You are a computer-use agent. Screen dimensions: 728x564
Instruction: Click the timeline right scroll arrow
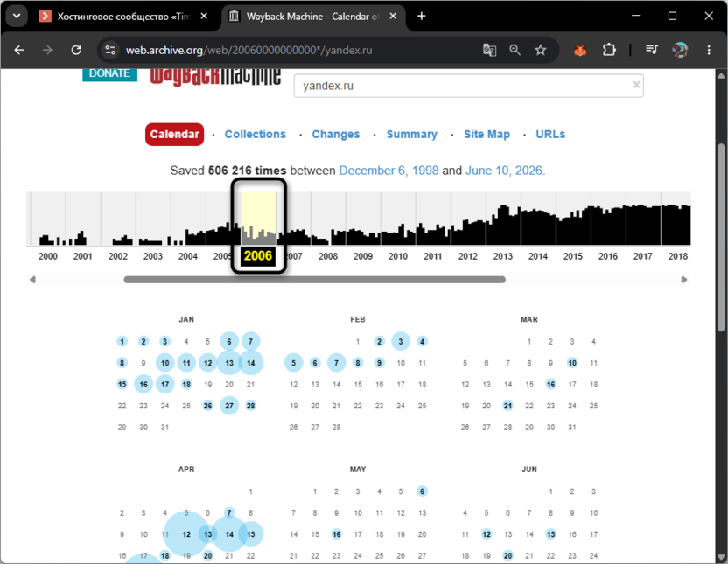click(x=684, y=280)
